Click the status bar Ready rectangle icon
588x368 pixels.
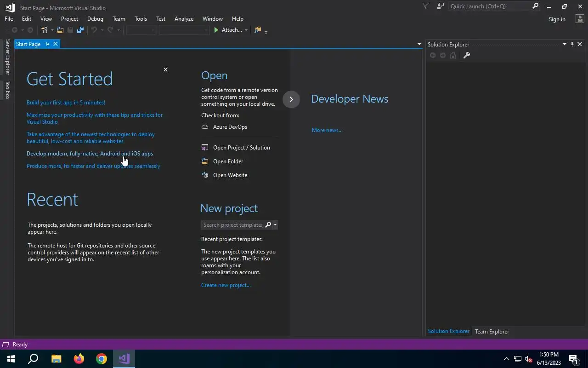point(6,345)
